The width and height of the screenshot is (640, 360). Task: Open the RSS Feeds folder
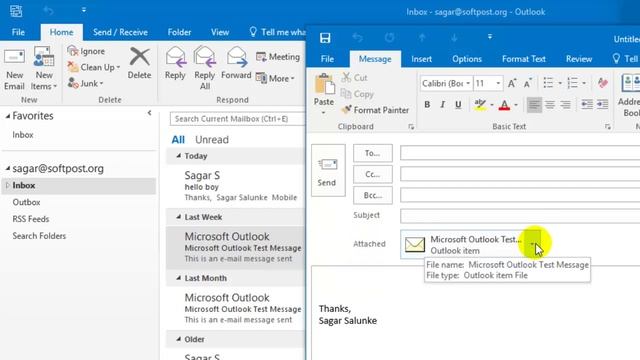tap(31, 219)
